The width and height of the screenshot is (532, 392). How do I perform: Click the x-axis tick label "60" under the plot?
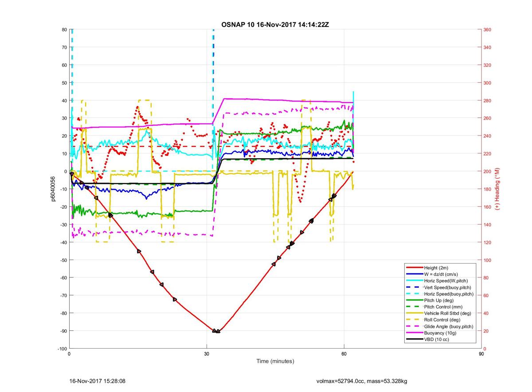coord(344,354)
